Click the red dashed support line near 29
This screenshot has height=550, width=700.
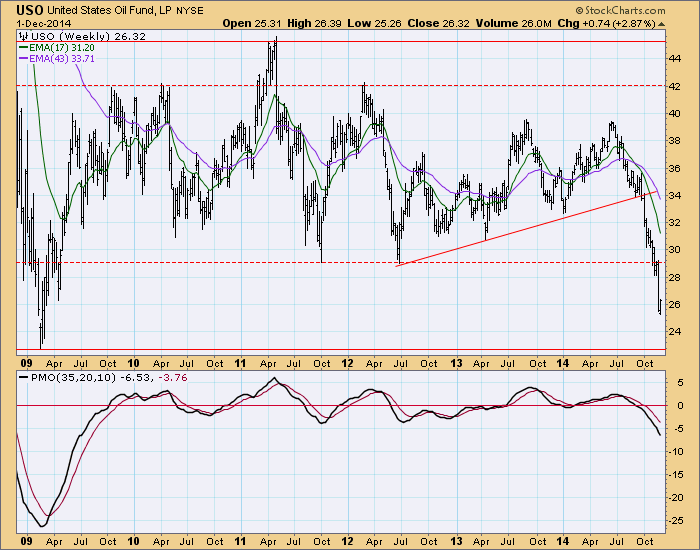pos(200,263)
